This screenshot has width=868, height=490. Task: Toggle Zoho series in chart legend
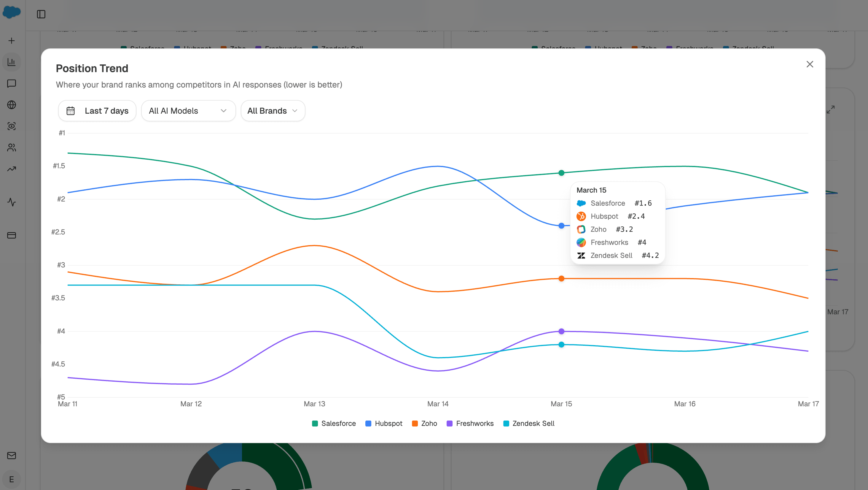pos(424,423)
